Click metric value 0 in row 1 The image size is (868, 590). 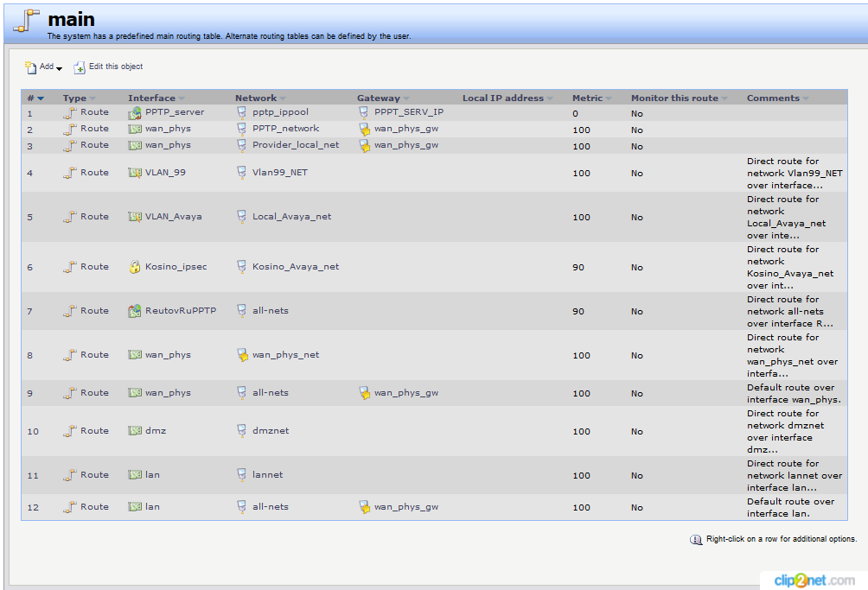(575, 113)
